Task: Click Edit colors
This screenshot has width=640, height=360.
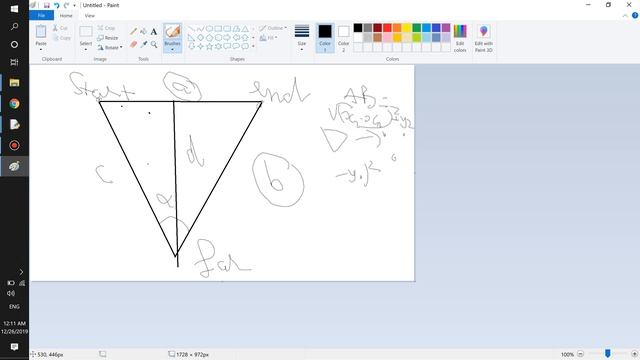Action: [460, 38]
